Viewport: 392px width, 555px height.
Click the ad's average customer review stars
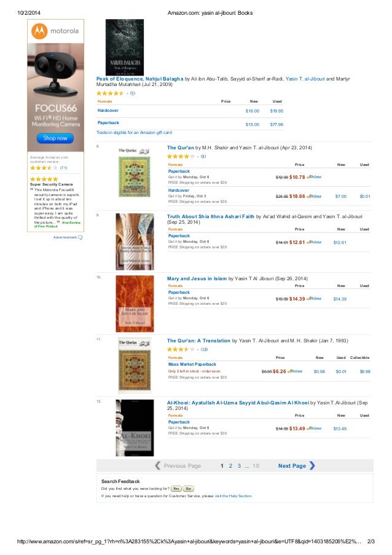pyautogui.click(x=44, y=168)
